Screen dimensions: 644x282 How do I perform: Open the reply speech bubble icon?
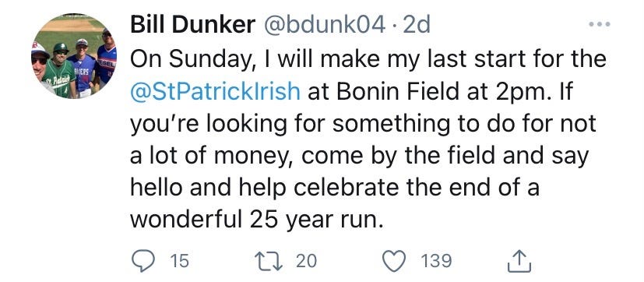tap(142, 261)
